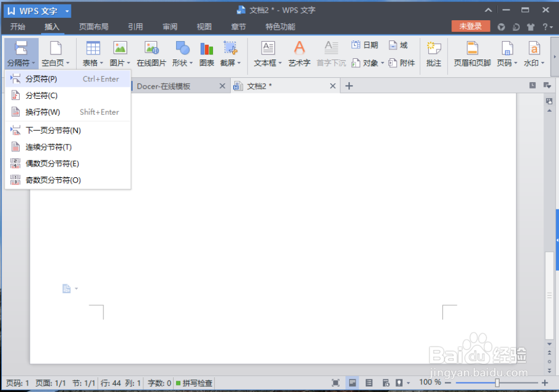Viewport: 559px width, 392px height.
Task: Open the 表格 table insert icon
Action: point(93,49)
